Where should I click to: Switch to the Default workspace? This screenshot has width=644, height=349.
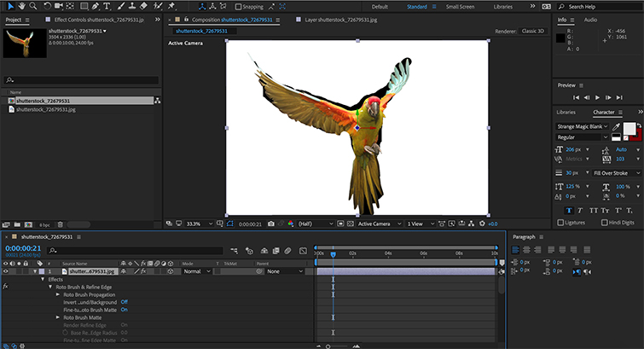coord(380,7)
